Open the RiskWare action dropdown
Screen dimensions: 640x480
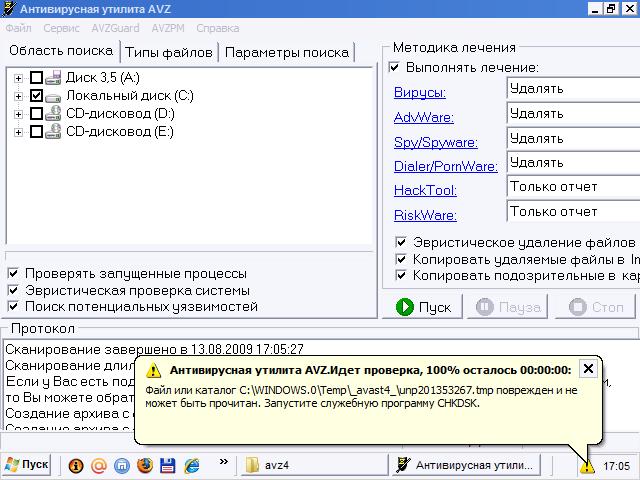pos(573,211)
